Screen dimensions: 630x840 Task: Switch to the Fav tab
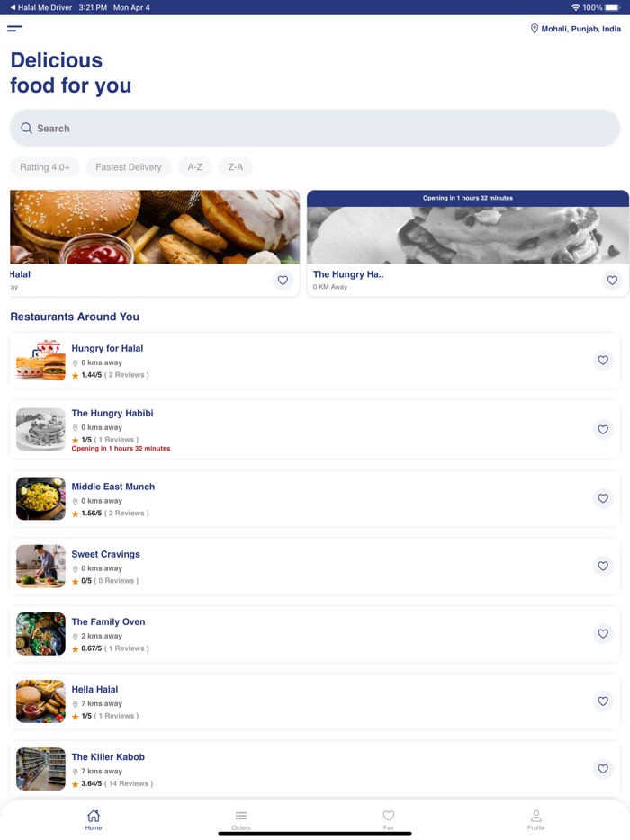[389, 819]
